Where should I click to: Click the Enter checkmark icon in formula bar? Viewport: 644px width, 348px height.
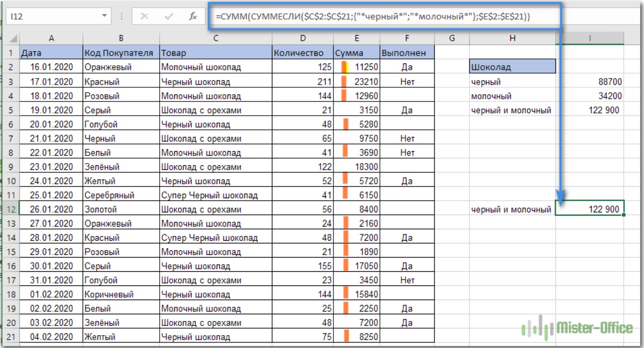coord(169,16)
